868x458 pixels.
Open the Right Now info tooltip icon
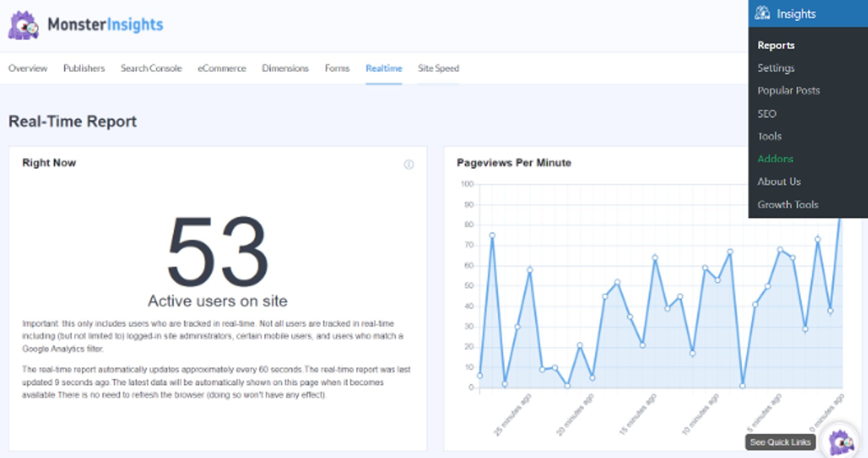(410, 165)
